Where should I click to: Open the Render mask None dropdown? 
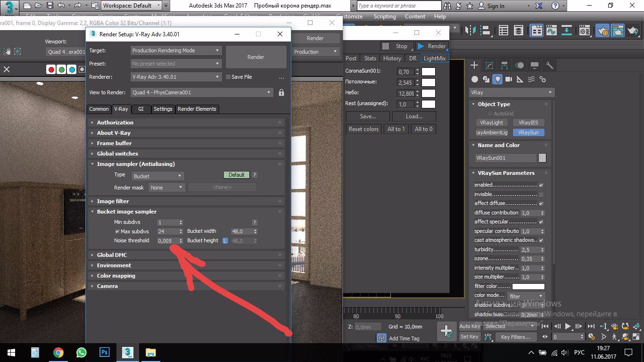[x=166, y=188]
